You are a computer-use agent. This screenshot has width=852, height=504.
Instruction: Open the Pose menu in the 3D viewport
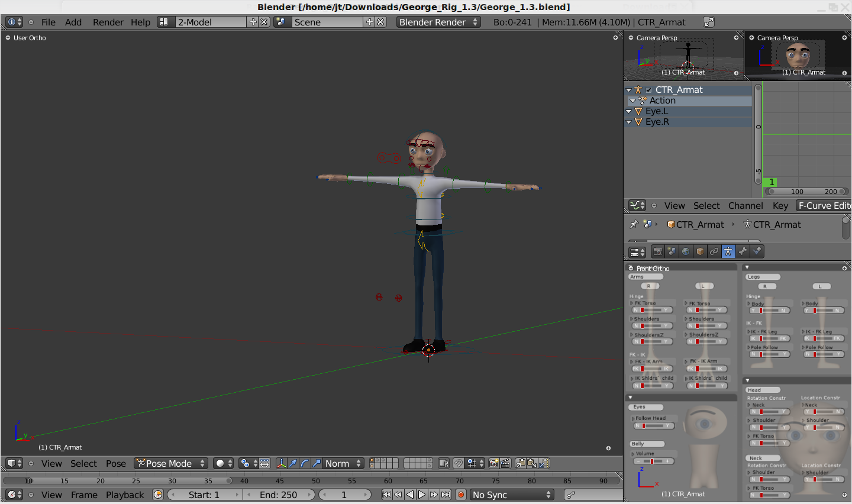point(116,464)
